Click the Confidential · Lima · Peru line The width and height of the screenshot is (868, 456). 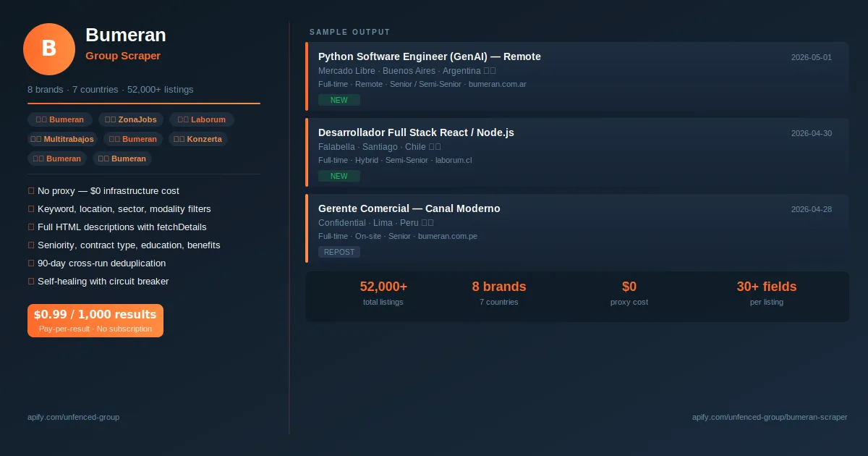(x=376, y=223)
